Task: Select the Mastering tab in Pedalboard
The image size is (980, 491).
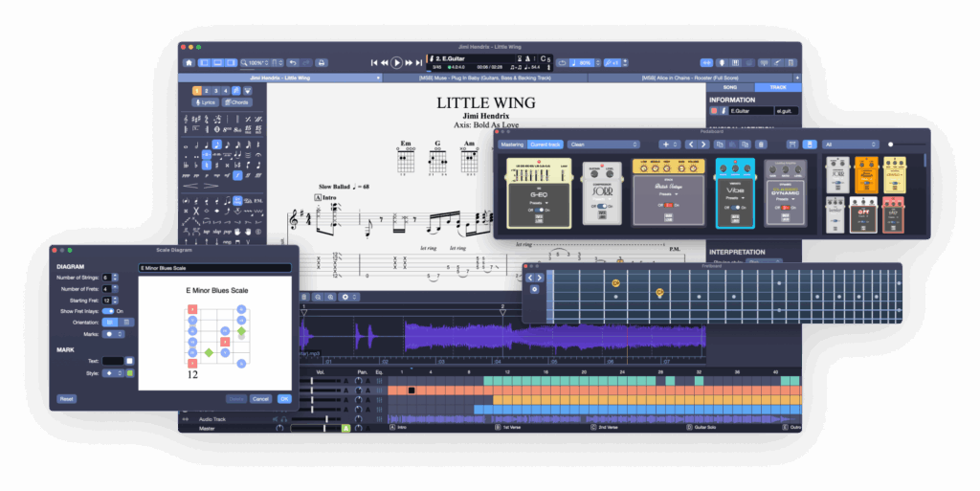Action: click(x=512, y=145)
